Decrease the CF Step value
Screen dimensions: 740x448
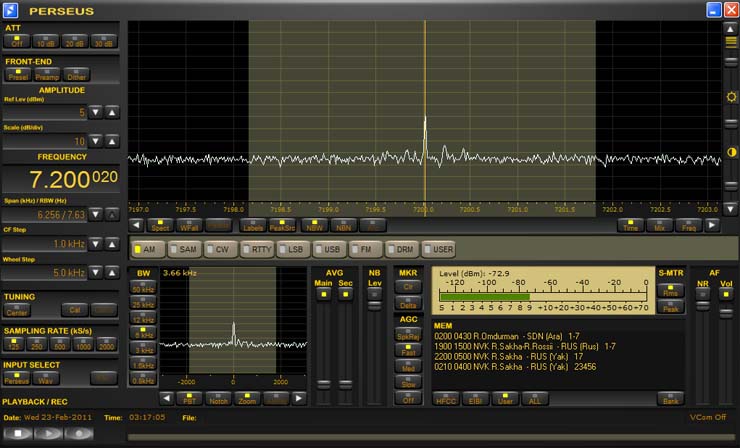pos(96,244)
